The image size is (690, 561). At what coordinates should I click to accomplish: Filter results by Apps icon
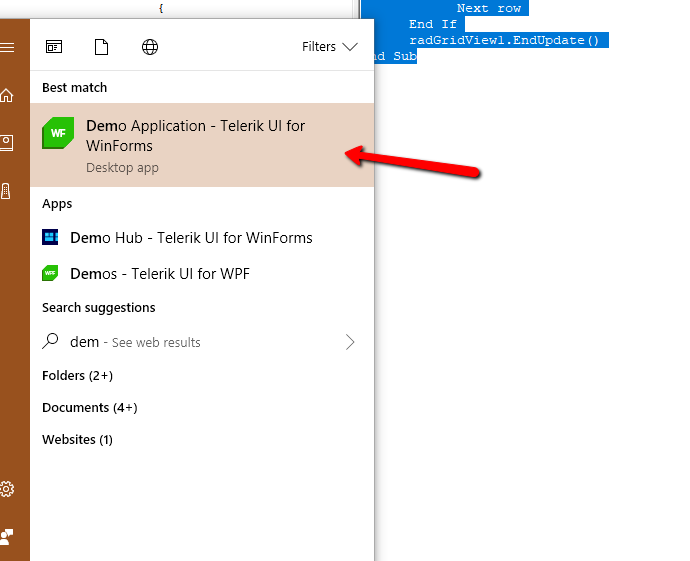(54, 47)
